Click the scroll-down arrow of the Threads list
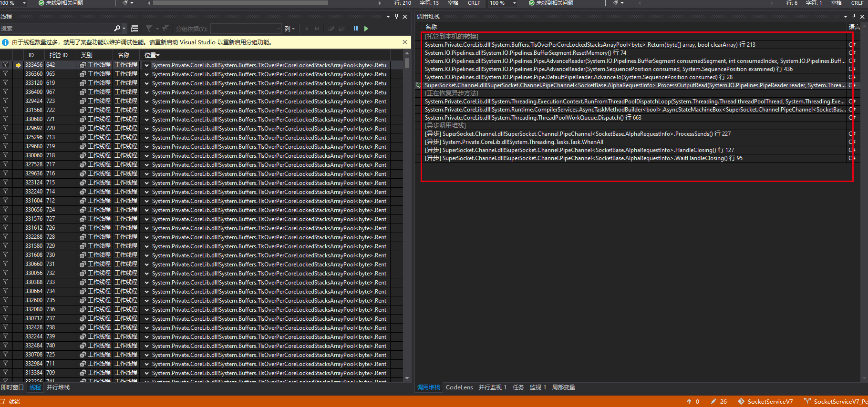The width and height of the screenshot is (868, 407). 407,378
